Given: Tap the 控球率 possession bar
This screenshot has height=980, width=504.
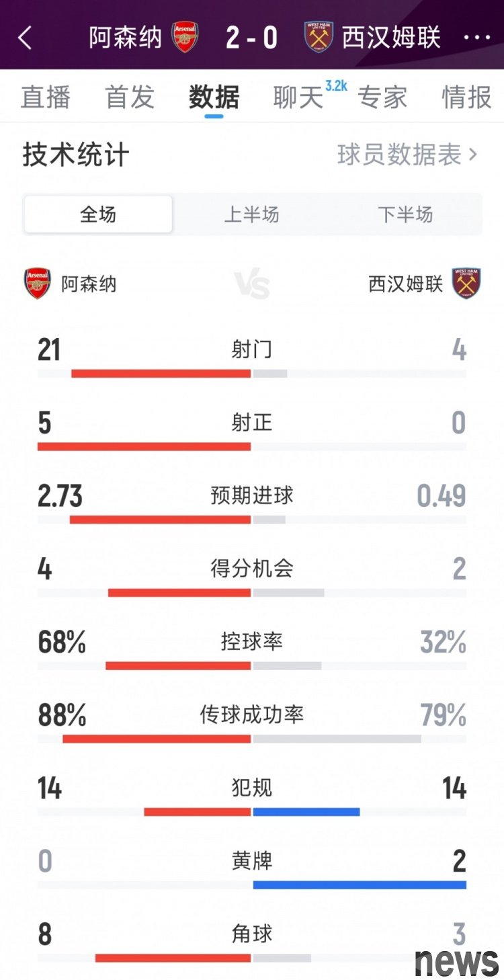Looking at the screenshot, I should [252, 665].
